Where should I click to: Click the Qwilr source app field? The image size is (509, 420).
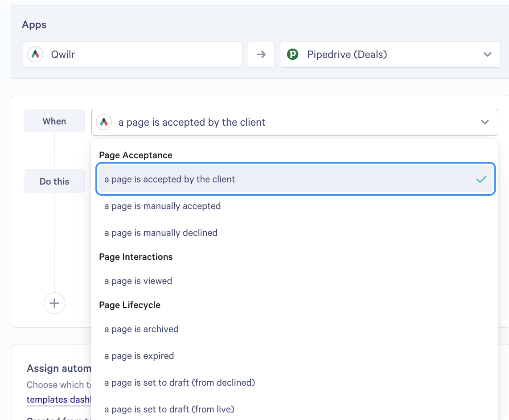click(x=132, y=54)
